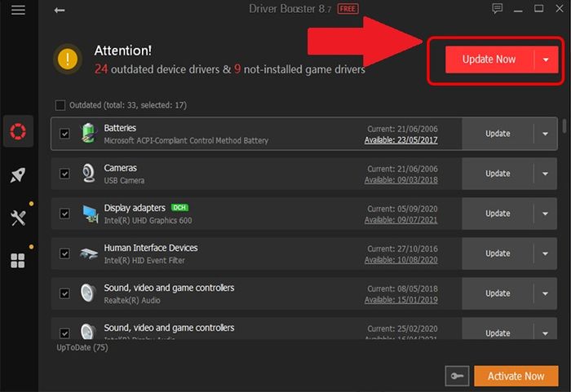
Task: Open the Scan section in sidebar
Action: point(18,131)
